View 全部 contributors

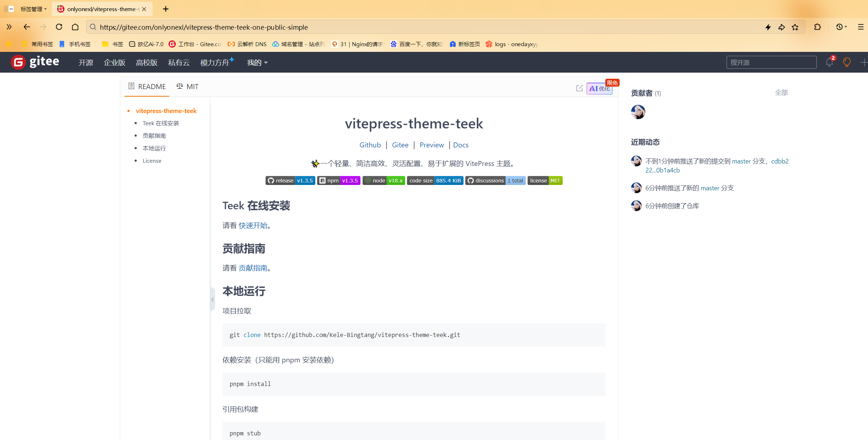[x=781, y=93]
